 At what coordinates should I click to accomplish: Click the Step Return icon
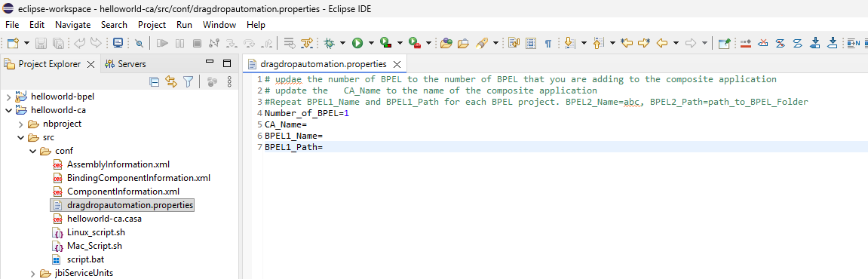(266, 43)
